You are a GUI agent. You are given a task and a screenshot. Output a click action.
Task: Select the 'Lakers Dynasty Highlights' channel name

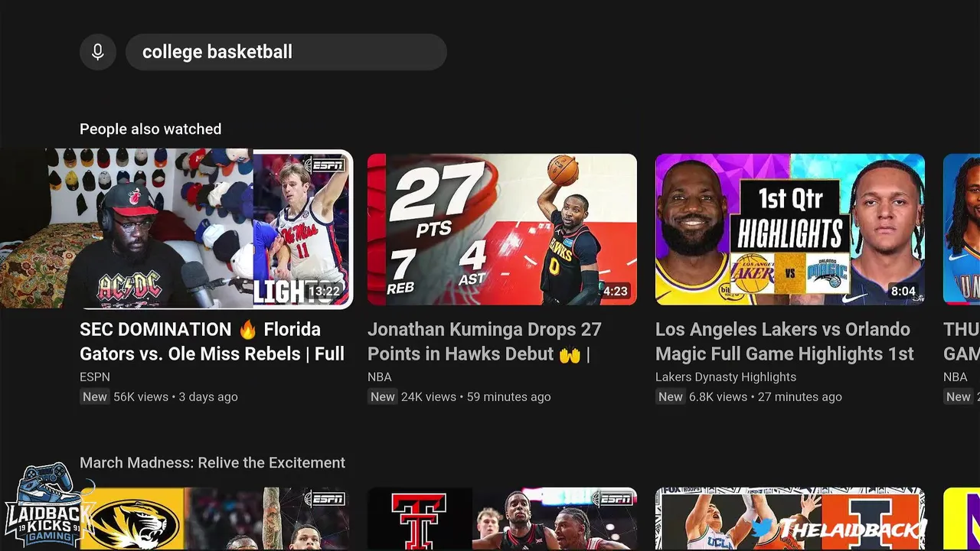[x=726, y=377]
